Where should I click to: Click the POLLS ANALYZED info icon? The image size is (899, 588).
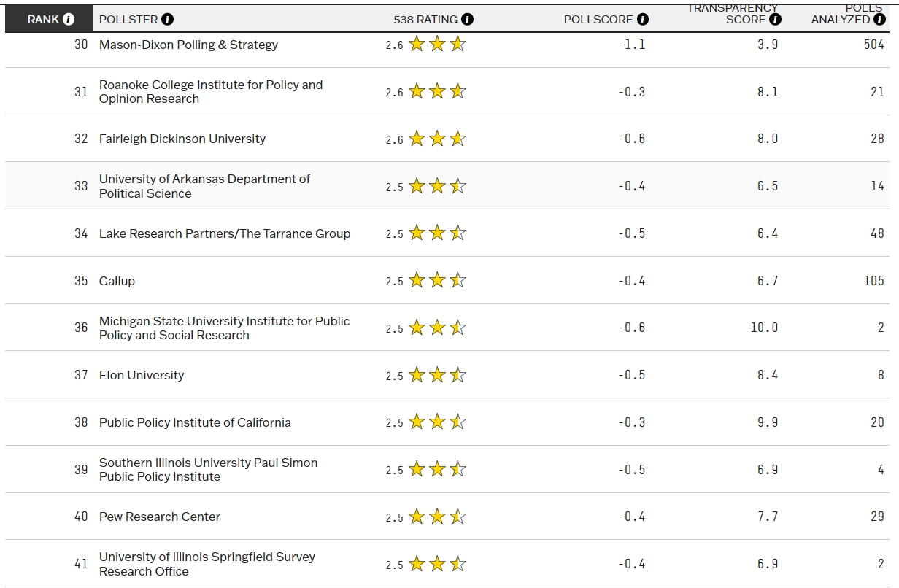point(879,20)
